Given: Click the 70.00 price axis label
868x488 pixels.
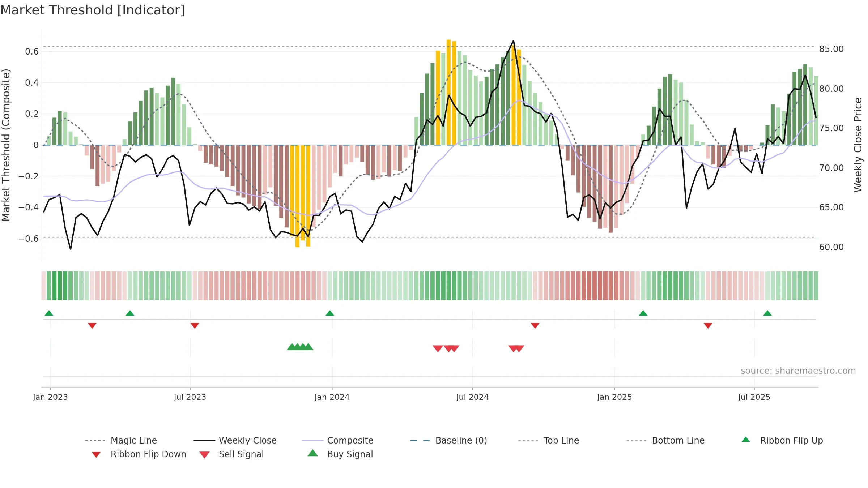Looking at the screenshot, I should tap(831, 168).
